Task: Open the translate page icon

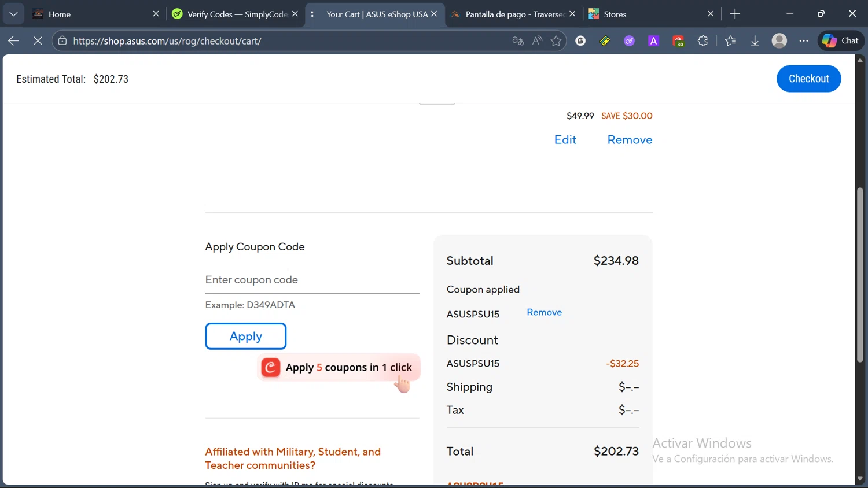Action: pos(518,40)
